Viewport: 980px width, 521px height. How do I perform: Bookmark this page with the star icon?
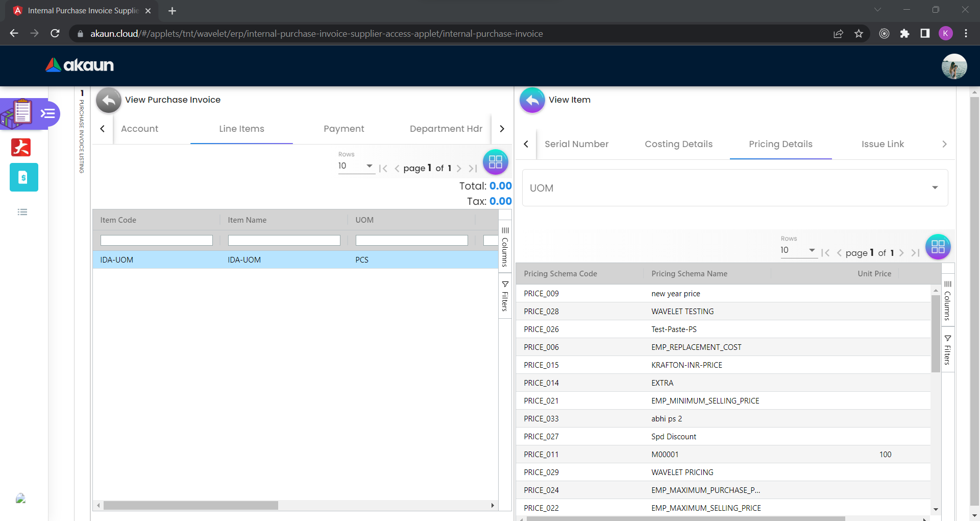859,34
